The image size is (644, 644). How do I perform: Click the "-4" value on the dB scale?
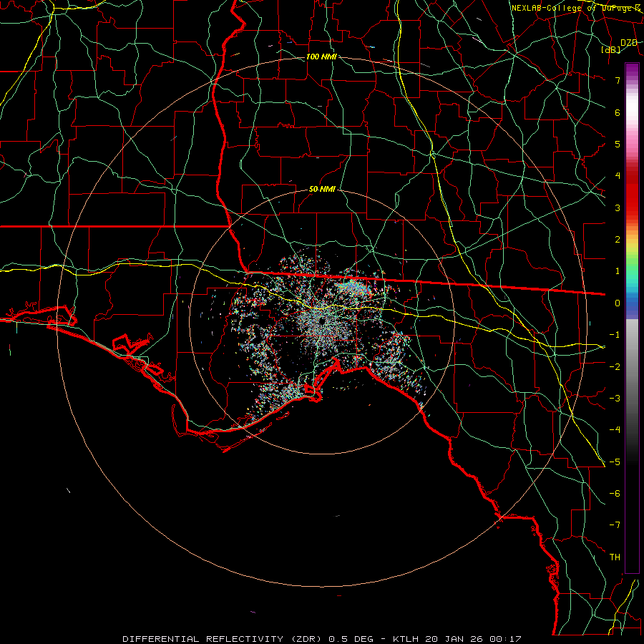[x=615, y=430]
